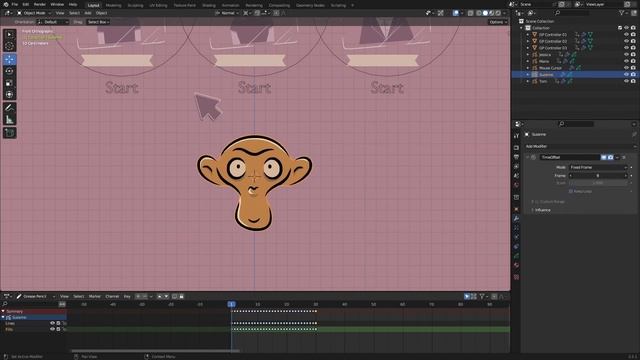Activate the Transform tool

(9, 95)
